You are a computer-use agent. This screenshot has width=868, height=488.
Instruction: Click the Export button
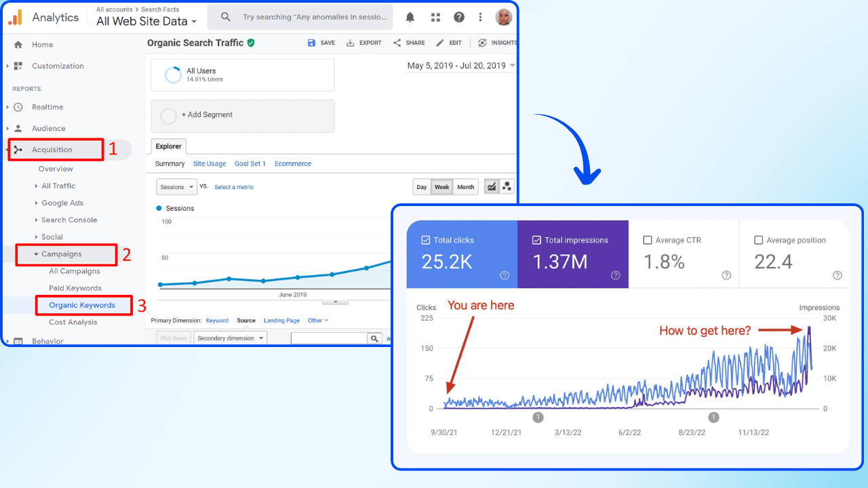(x=364, y=43)
